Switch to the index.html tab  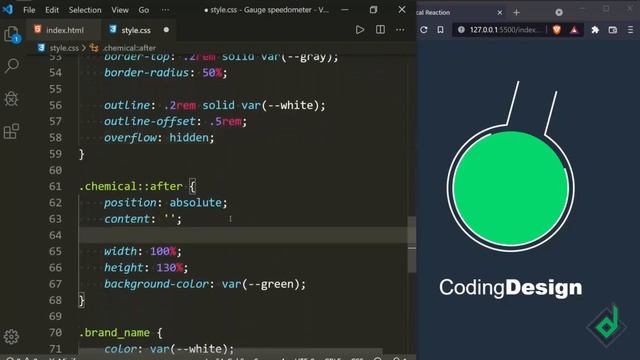(60, 30)
